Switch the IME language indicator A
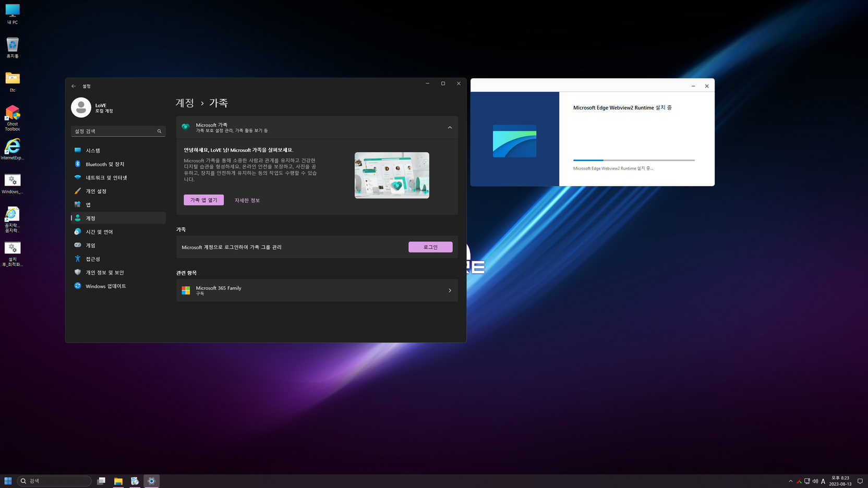 [823, 481]
